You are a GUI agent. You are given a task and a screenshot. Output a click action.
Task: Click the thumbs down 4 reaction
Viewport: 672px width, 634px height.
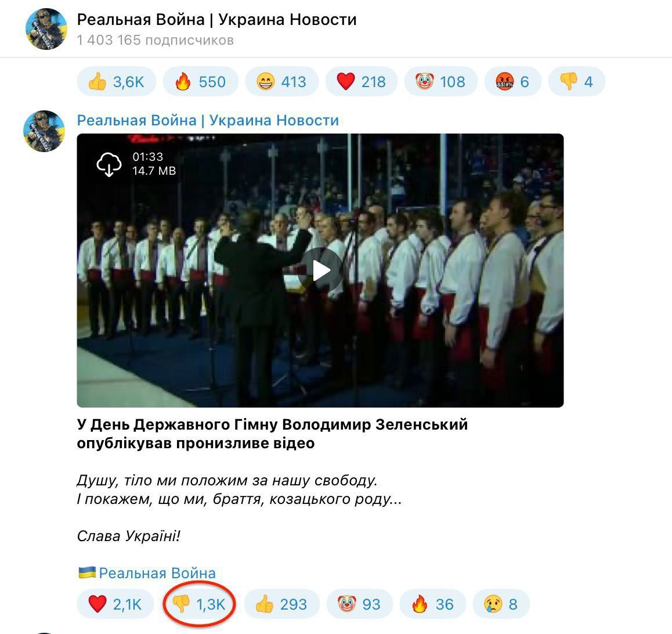(x=576, y=81)
